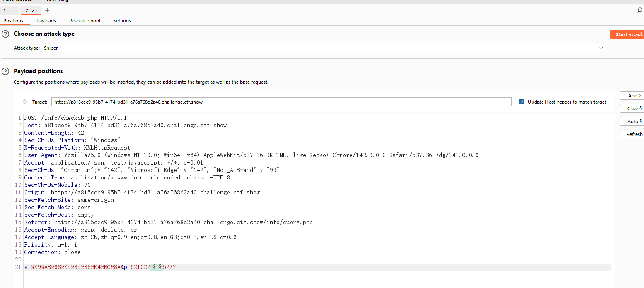
Task: Click the Sec-Ch-Ua-Mobile: ?0 line
Action: click(x=57, y=185)
